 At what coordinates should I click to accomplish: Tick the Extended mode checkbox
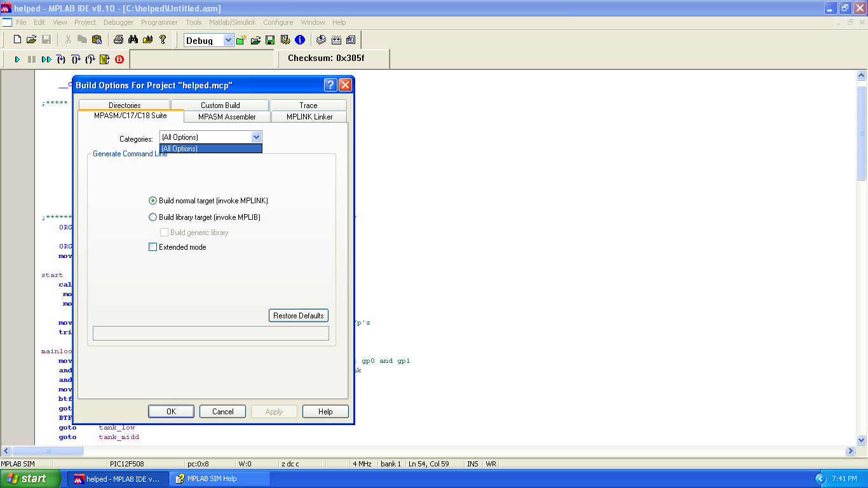[x=153, y=247]
